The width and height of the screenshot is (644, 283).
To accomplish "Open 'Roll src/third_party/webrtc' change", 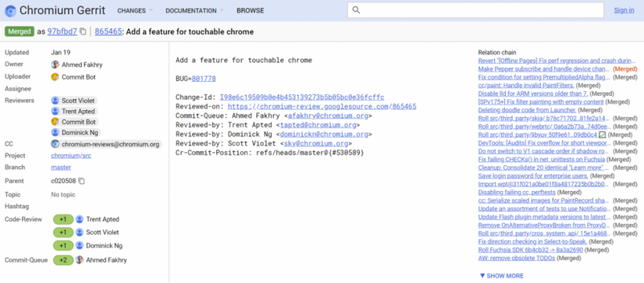I will (544, 127).
